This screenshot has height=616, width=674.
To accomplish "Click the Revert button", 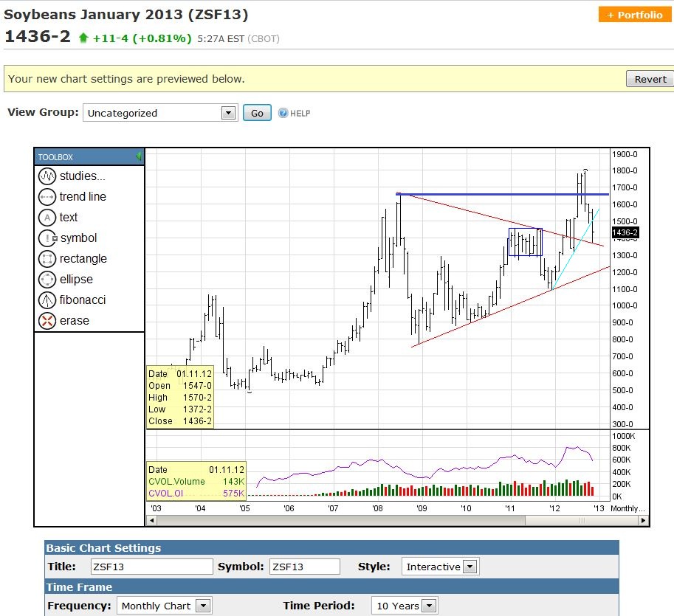I will (650, 79).
